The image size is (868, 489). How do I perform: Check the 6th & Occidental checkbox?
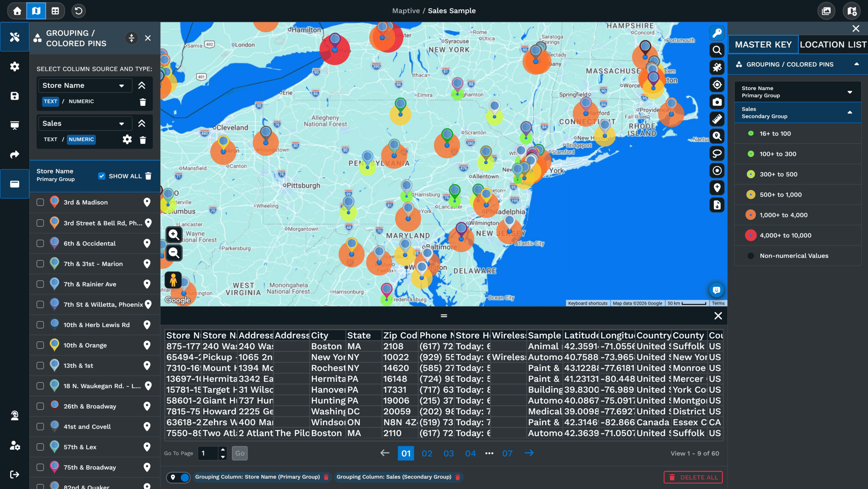[x=40, y=243]
